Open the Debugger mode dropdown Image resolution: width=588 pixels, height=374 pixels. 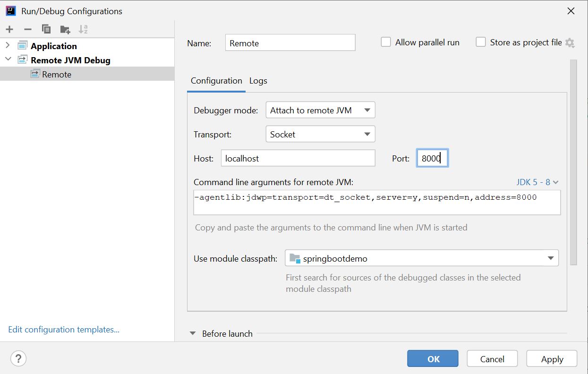click(320, 110)
